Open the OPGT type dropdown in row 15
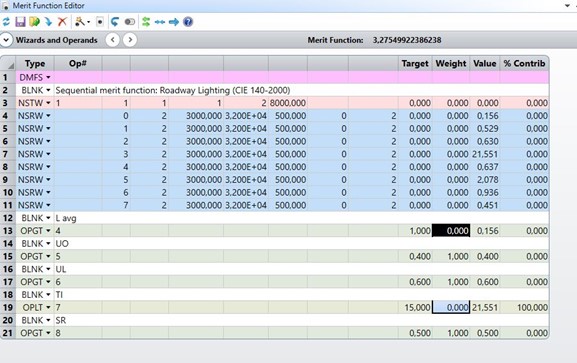Image resolution: width=577 pixels, height=363 pixels. pos(48,256)
